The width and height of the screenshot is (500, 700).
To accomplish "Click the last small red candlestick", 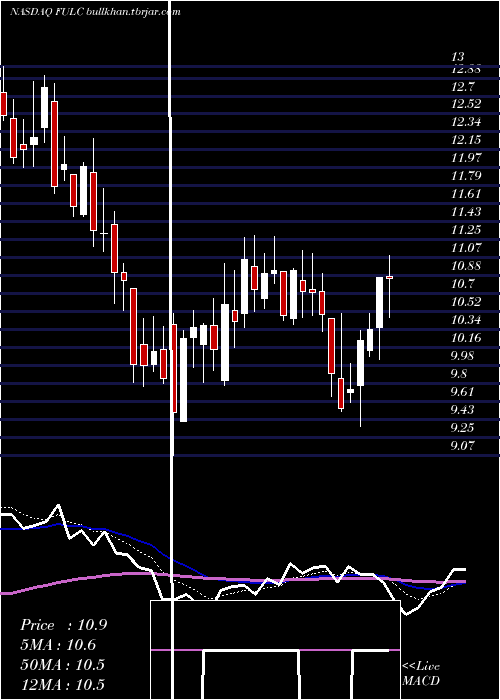I will (x=390, y=277).
